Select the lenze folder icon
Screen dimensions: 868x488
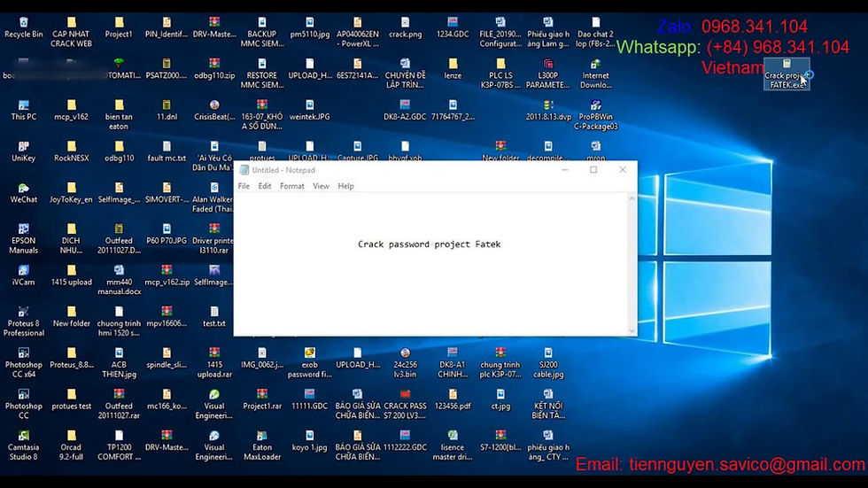453,69
